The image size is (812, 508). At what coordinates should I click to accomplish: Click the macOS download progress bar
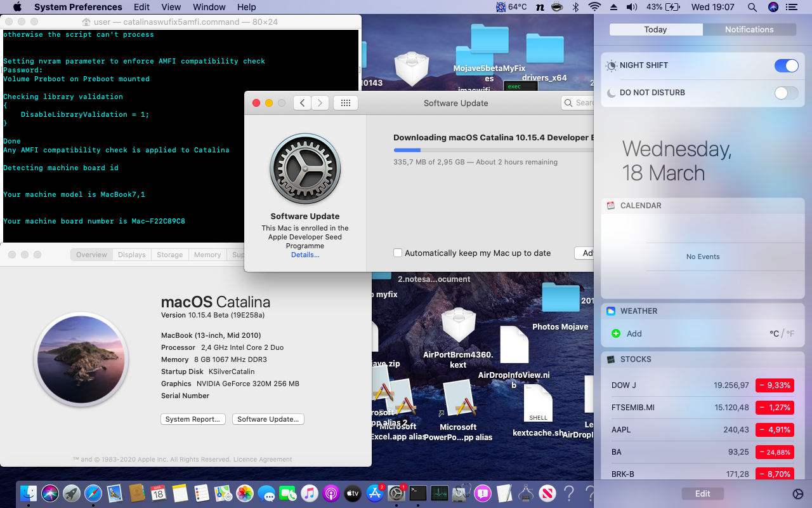(494, 150)
